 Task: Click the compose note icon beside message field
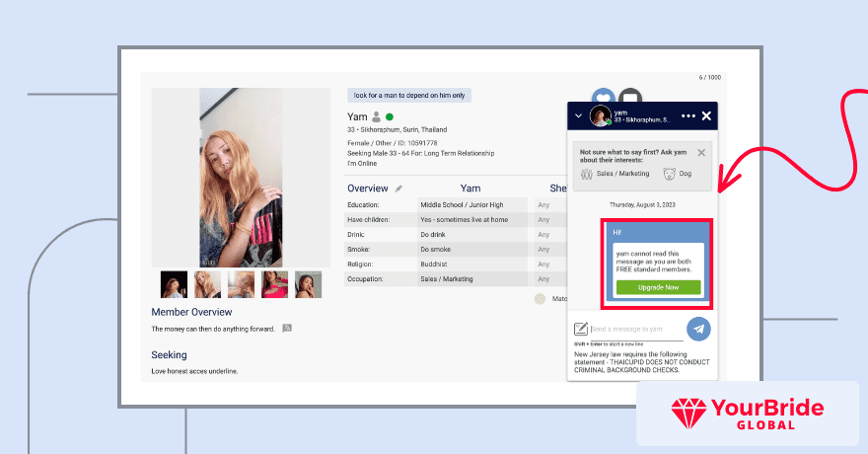(581, 329)
